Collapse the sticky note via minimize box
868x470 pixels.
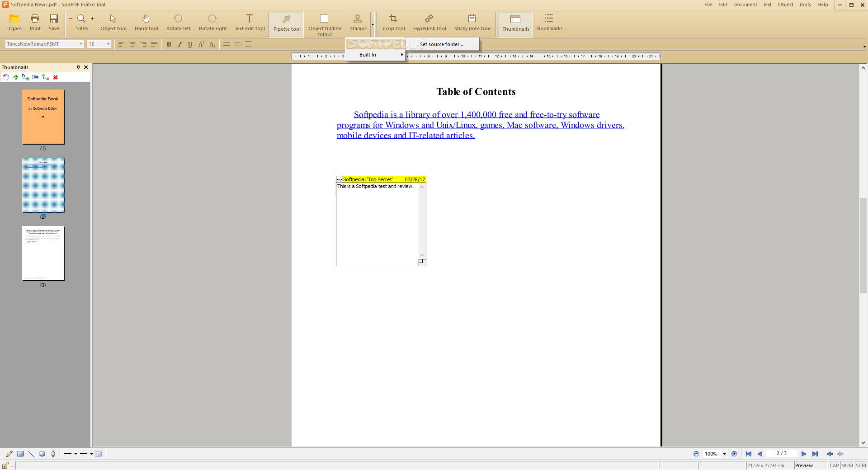(340, 179)
